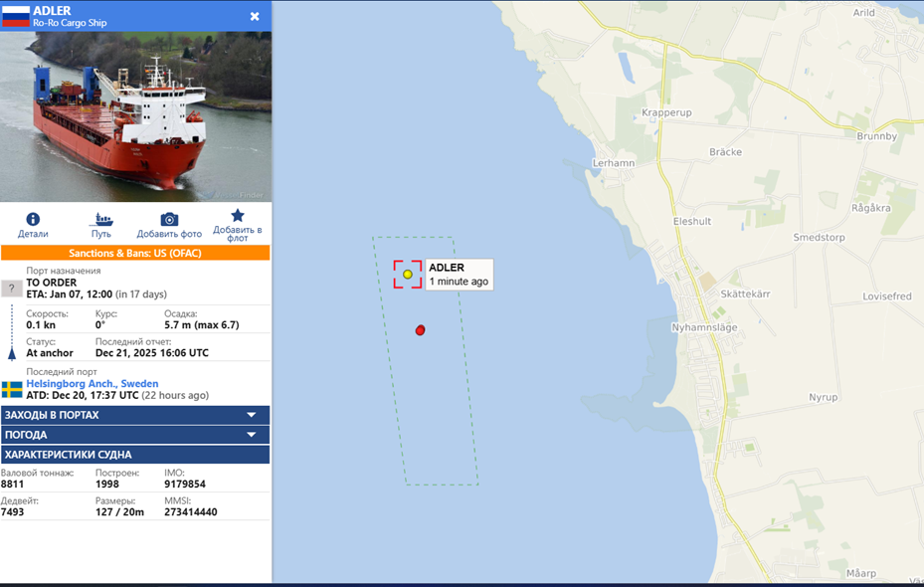Click the question mark destination icon
This screenshot has width=924, height=587.
[x=11, y=289]
